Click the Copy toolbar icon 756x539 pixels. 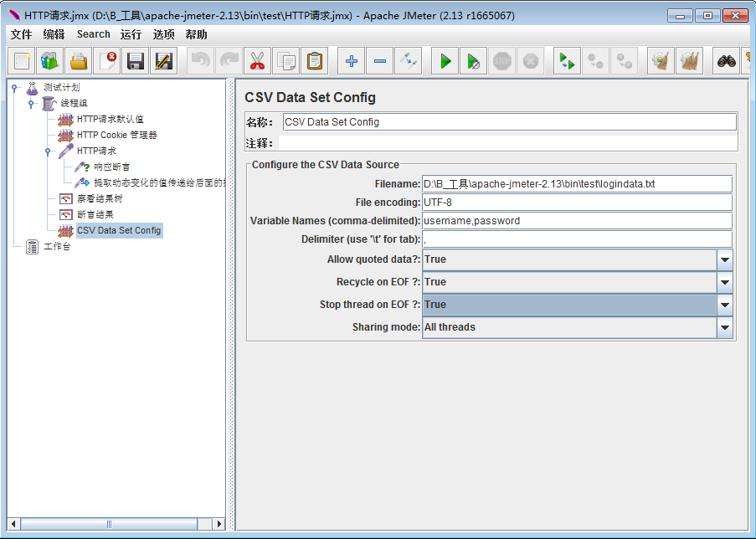click(x=286, y=61)
